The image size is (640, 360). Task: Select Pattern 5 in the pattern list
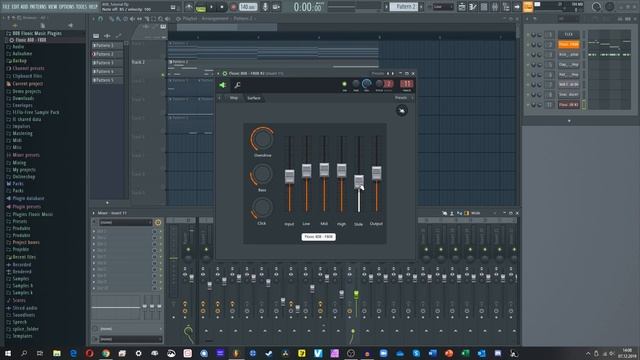[x=107, y=80]
